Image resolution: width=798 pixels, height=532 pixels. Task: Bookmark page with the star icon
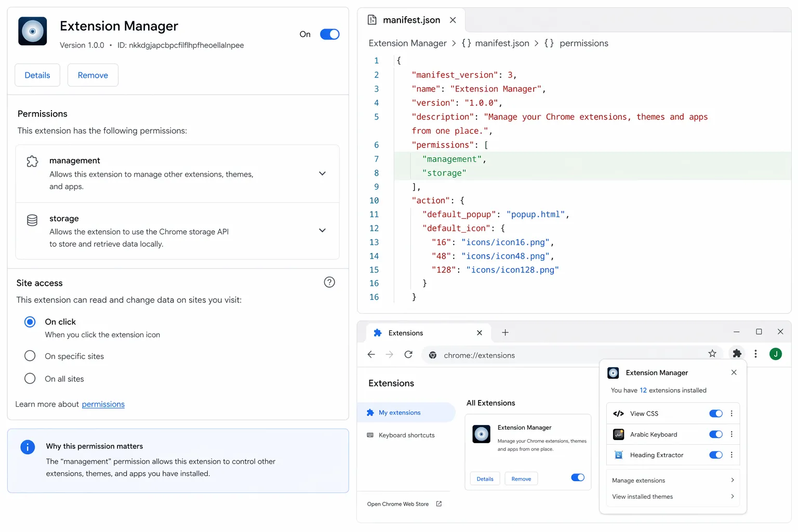coord(712,354)
